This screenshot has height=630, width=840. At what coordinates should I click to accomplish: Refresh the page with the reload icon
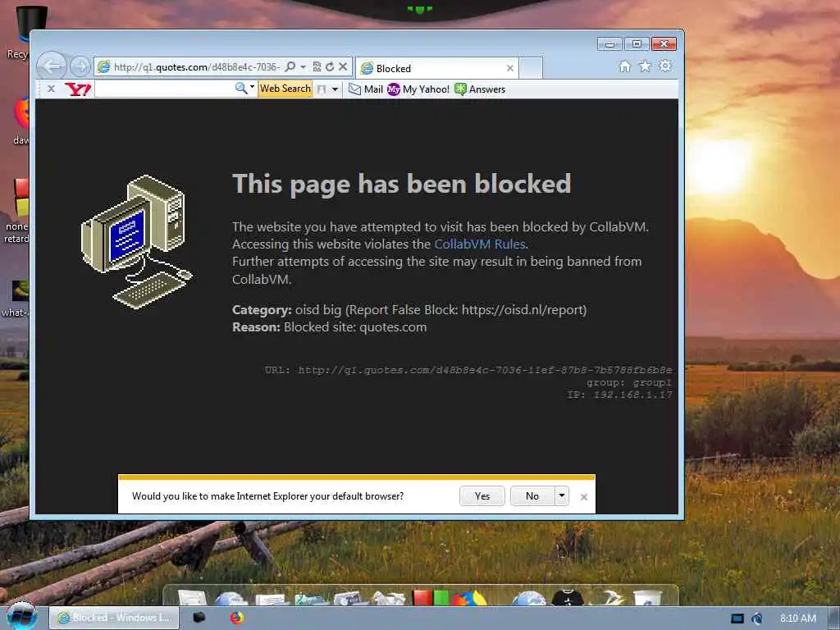pos(330,66)
